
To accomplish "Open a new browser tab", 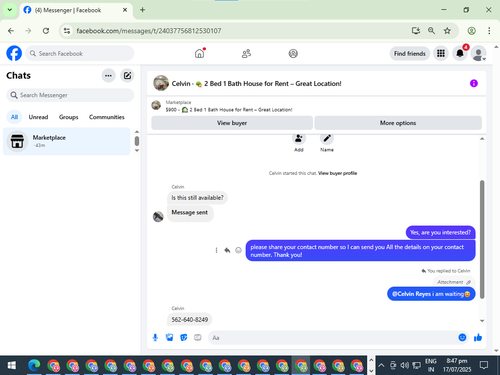I will click(x=142, y=10).
